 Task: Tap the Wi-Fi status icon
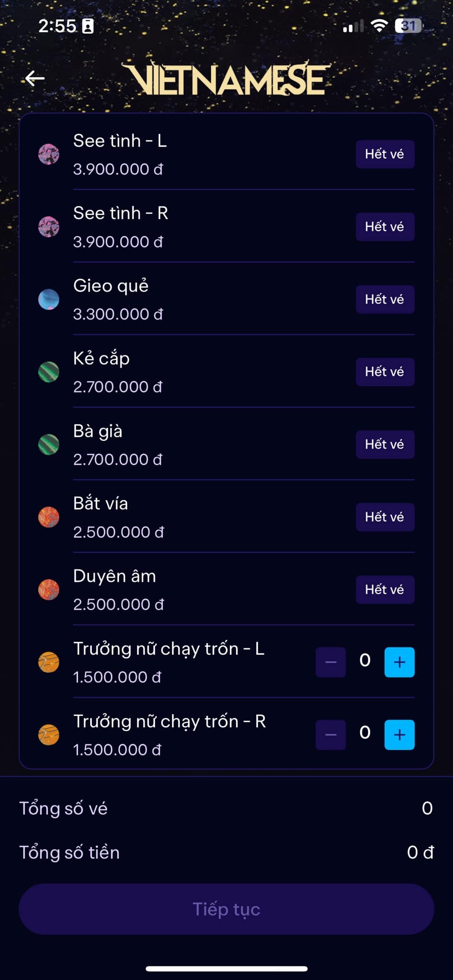(379, 26)
